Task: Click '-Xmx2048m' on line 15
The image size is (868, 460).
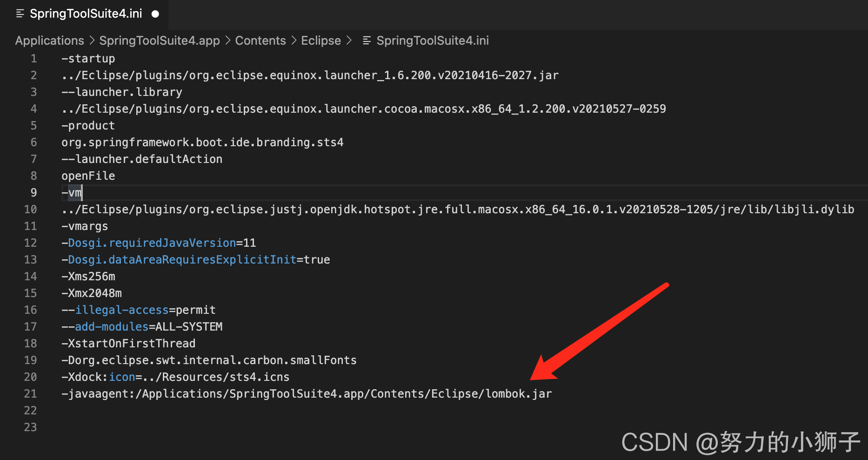Action: click(x=92, y=293)
